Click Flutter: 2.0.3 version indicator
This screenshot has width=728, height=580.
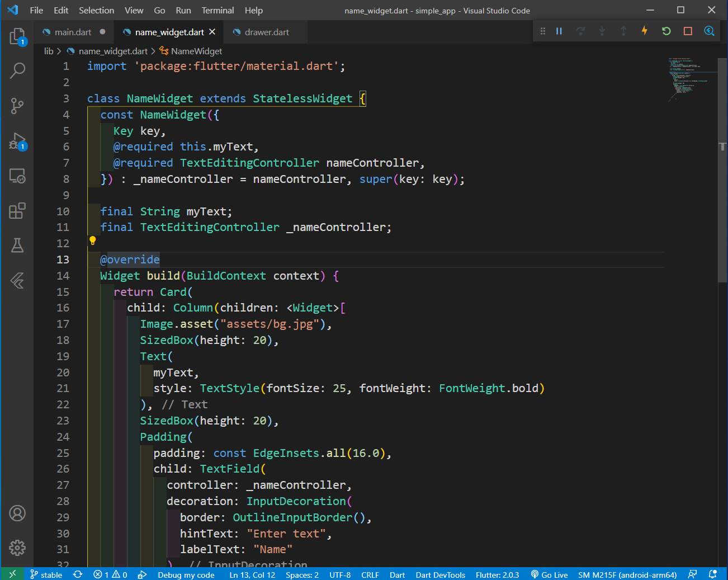[x=497, y=574]
